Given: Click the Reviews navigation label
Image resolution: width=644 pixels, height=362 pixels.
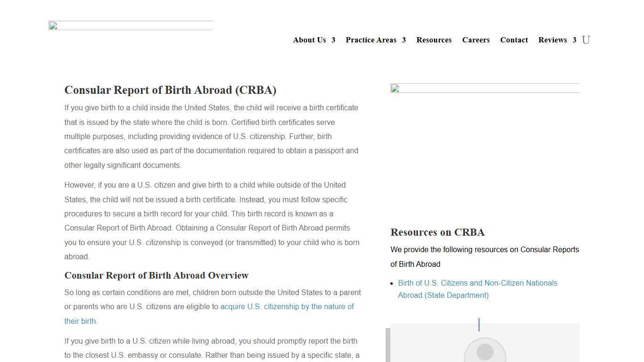Looking at the screenshot, I should [x=553, y=40].
